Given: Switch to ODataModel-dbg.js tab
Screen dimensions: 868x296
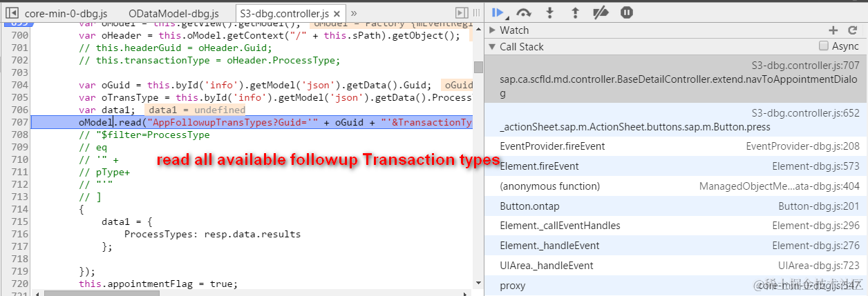Looking at the screenshot, I should pyautogui.click(x=173, y=13).
